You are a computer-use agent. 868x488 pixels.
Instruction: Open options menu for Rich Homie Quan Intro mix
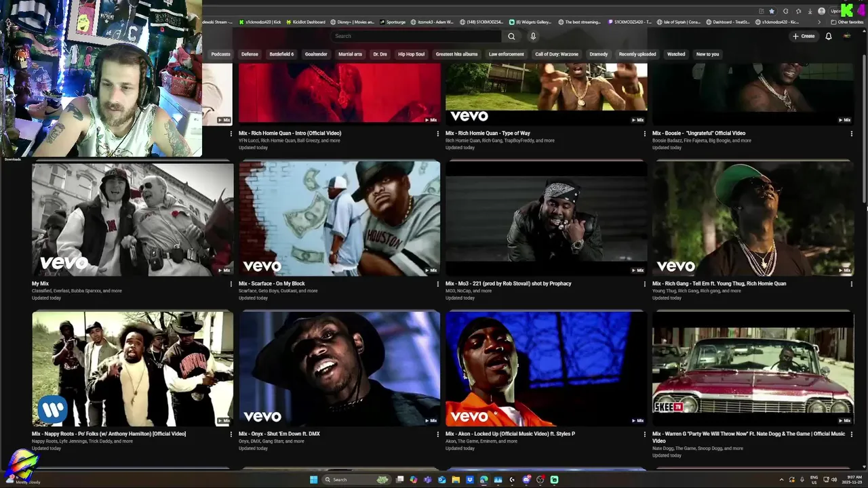437,134
